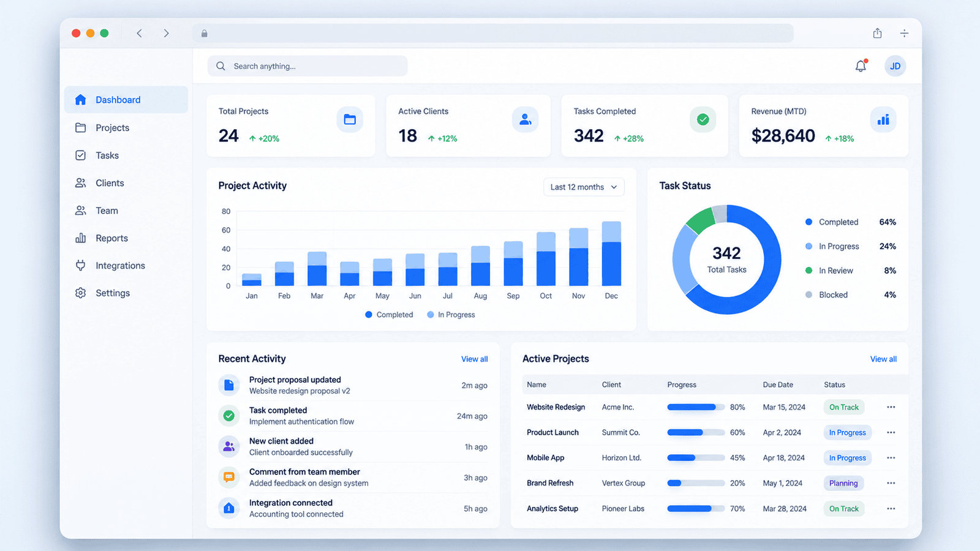Sort by Progress column header

(682, 385)
